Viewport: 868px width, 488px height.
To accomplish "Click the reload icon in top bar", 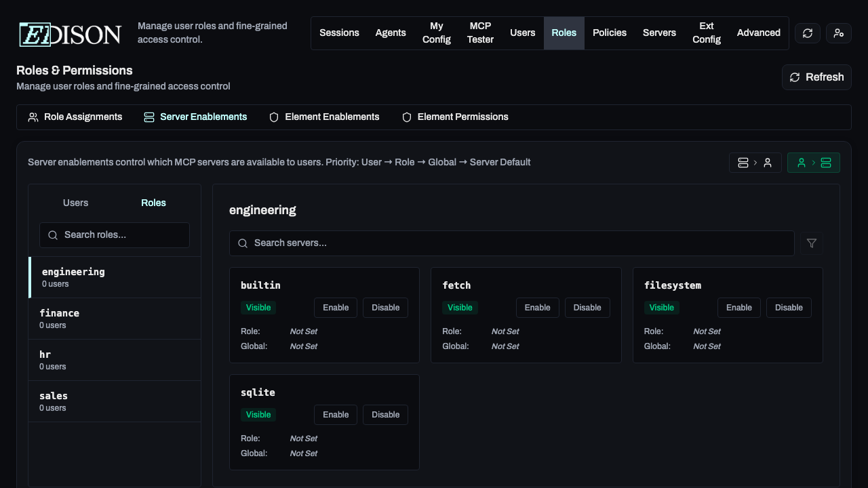I will tap(807, 33).
